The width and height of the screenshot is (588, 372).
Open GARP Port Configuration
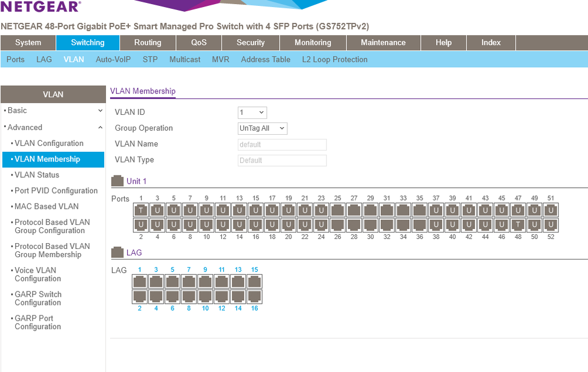tap(38, 322)
